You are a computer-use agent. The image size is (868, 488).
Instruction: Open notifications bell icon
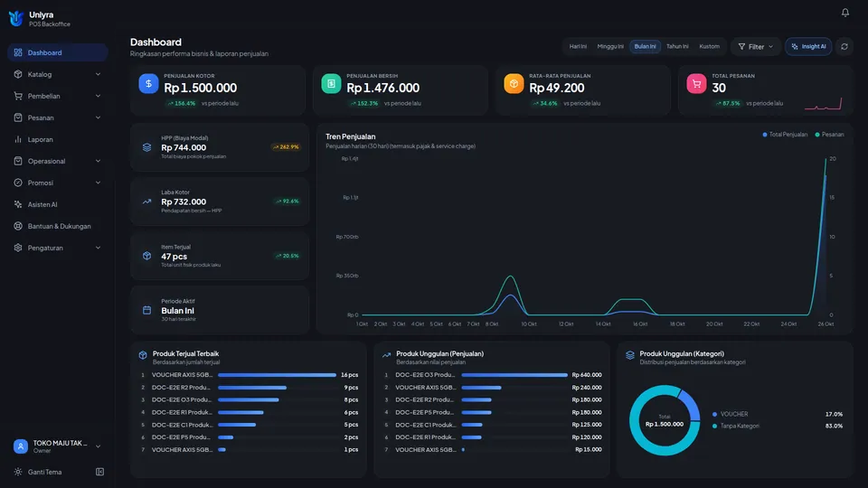(x=844, y=12)
